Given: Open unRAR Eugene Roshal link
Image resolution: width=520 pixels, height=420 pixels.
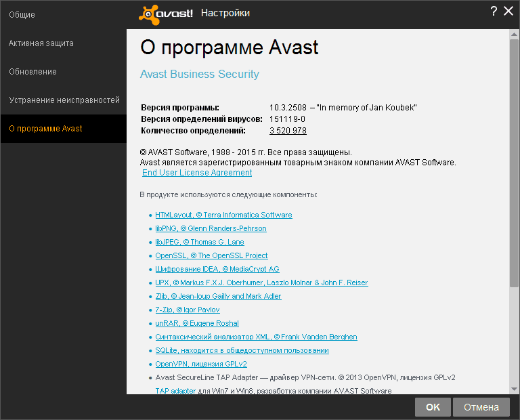Looking at the screenshot, I should (x=197, y=323).
